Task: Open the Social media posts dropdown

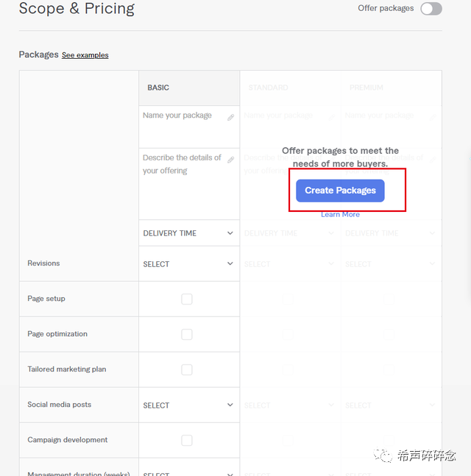Action: 188,405
